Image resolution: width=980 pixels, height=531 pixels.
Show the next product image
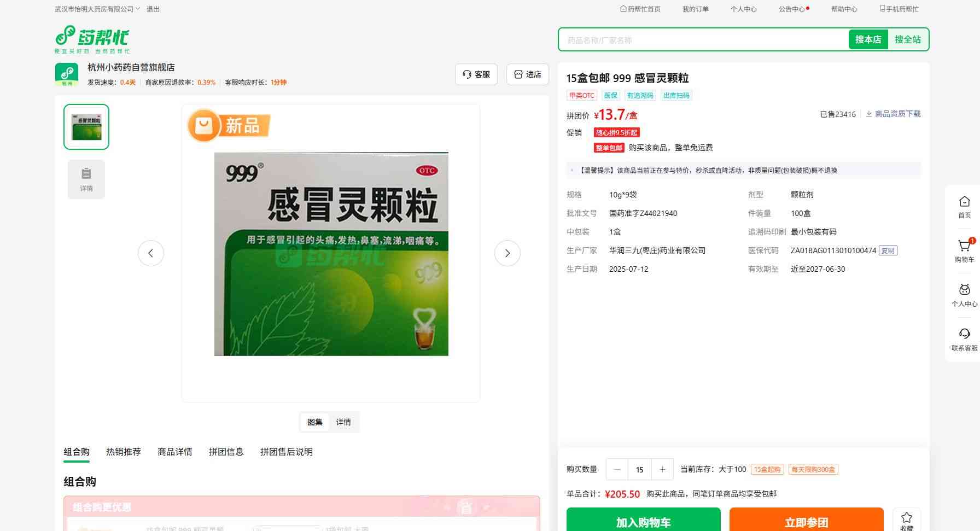pos(507,253)
